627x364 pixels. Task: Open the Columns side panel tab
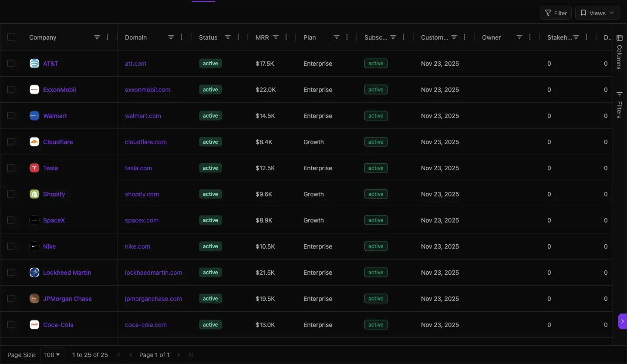620,52
